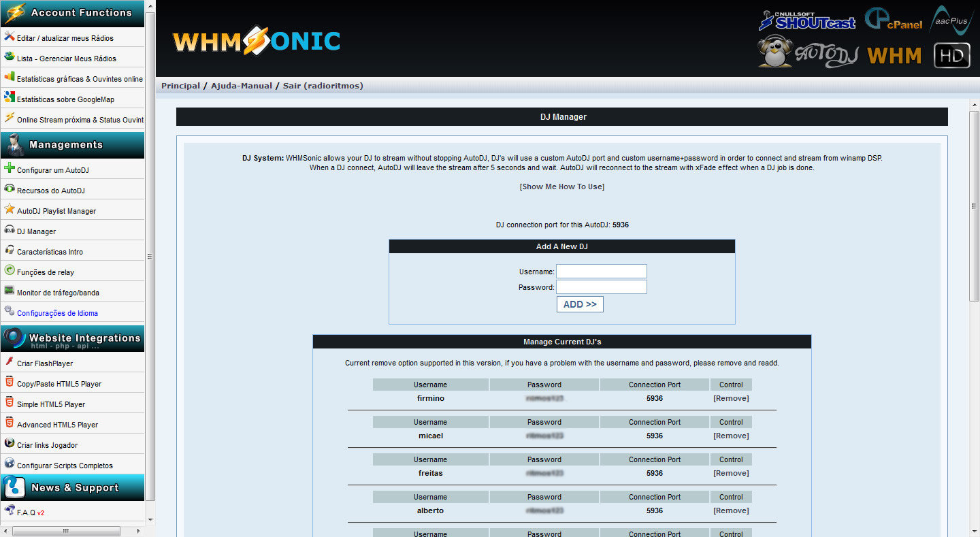Open Monitor de tráfego/banda in the sidebar
The image size is (980, 537).
tap(58, 293)
